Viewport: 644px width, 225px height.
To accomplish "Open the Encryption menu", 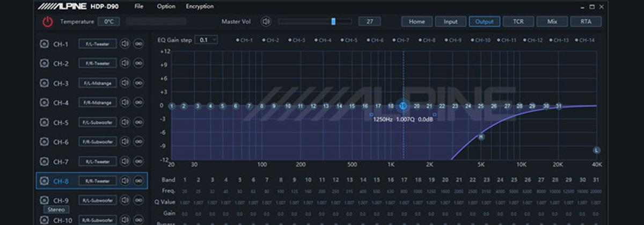I will tap(200, 6).
